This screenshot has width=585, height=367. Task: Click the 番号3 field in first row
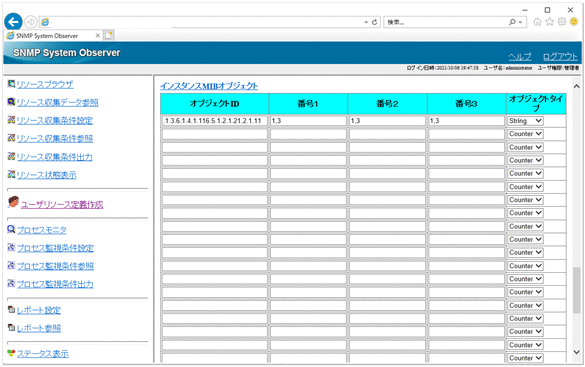(x=466, y=121)
